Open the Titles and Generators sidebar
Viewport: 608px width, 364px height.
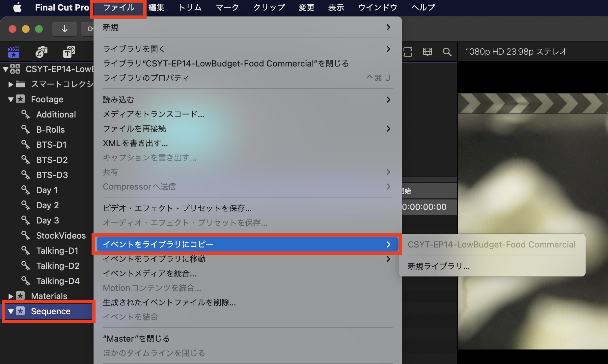(68, 52)
